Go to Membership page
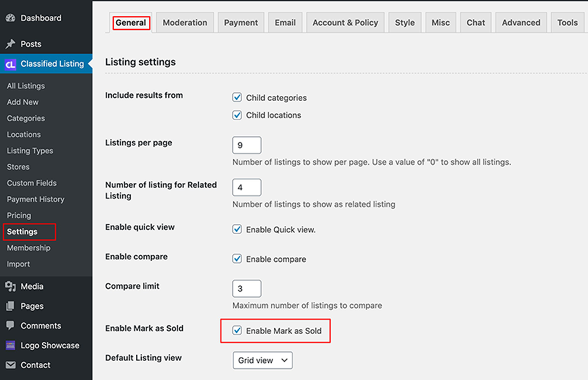 click(x=28, y=248)
